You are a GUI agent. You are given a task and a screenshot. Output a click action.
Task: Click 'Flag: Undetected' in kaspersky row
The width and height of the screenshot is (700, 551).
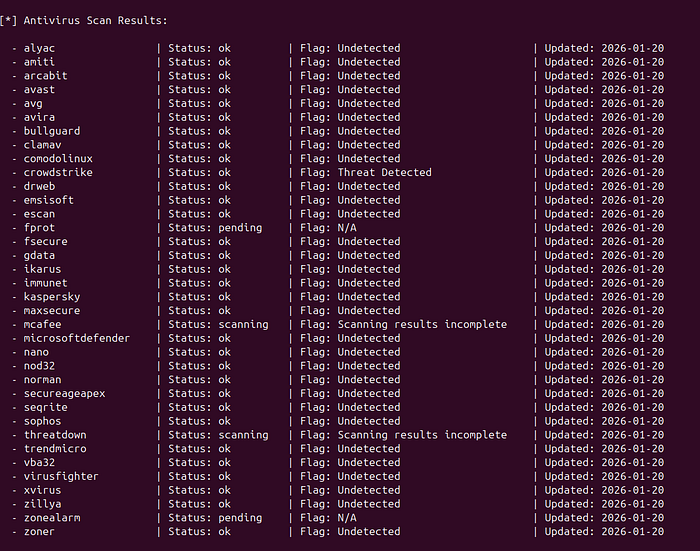350,297
